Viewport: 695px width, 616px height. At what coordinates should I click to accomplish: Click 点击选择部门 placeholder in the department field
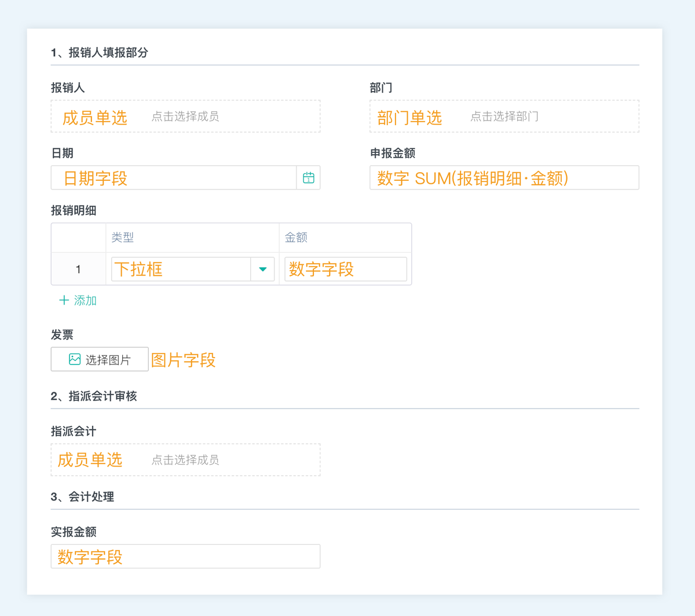tap(506, 116)
